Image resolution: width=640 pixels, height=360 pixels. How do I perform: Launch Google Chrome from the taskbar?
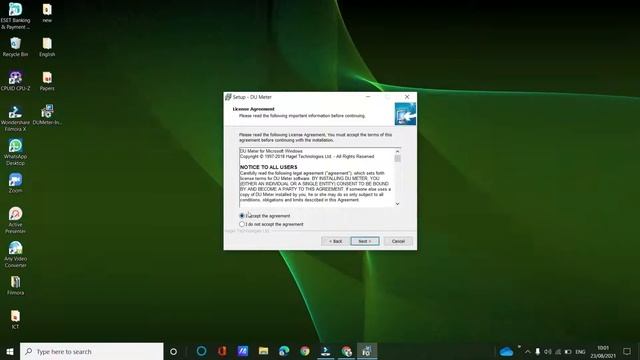[x=305, y=351]
